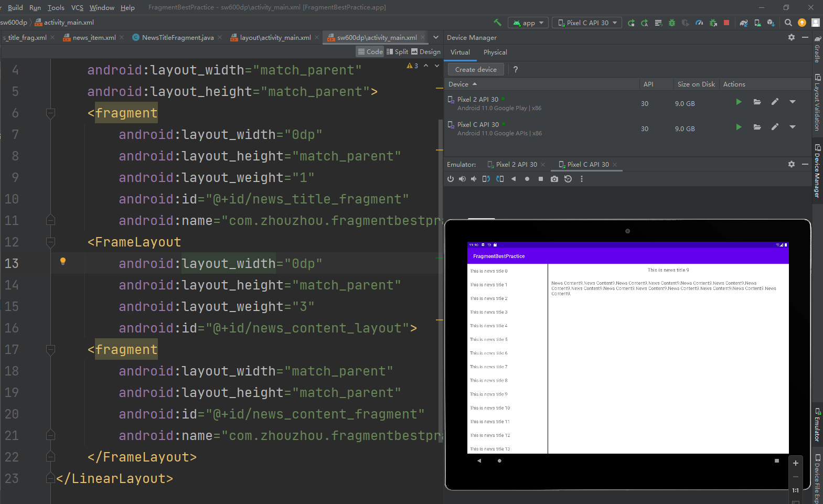Go to next highlighted error arrow
The image size is (823, 504).
(437, 66)
